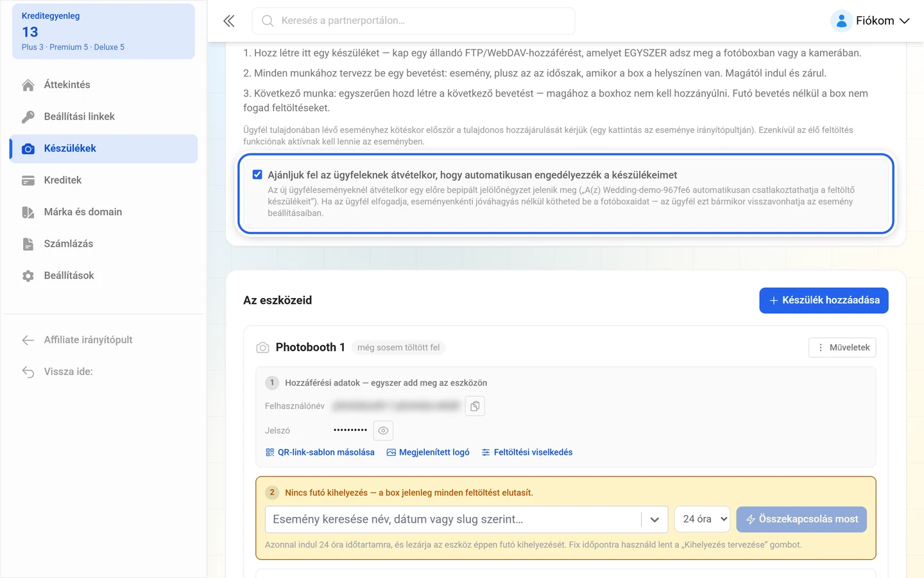Focus the partner portal search field
The width and height of the screenshot is (924, 578).
(414, 21)
